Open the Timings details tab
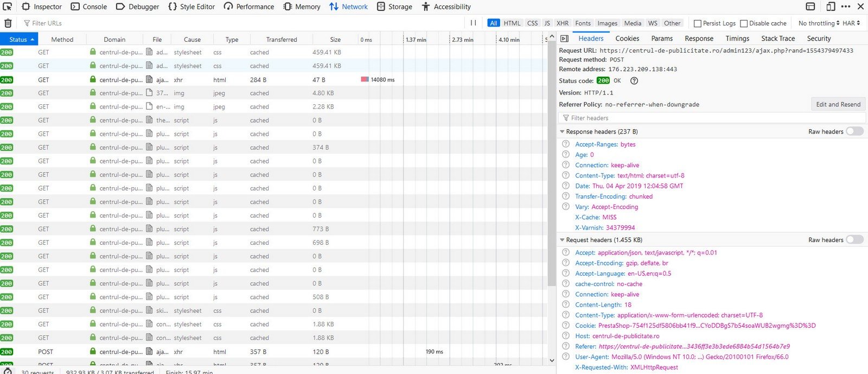 pyautogui.click(x=737, y=39)
